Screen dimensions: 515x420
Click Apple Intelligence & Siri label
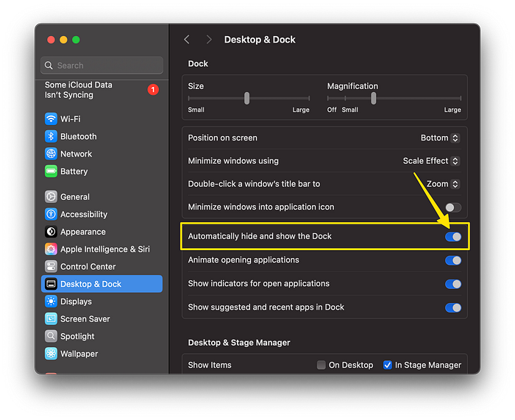tap(105, 249)
